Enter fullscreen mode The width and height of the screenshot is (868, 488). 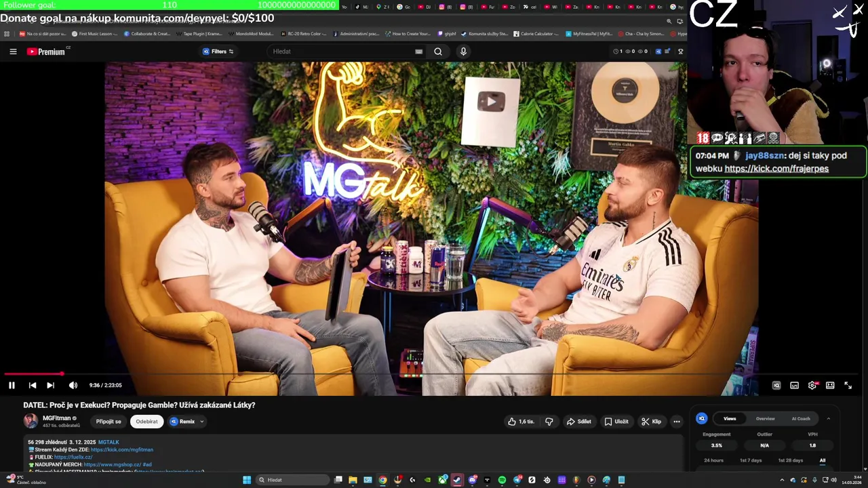[848, 385]
